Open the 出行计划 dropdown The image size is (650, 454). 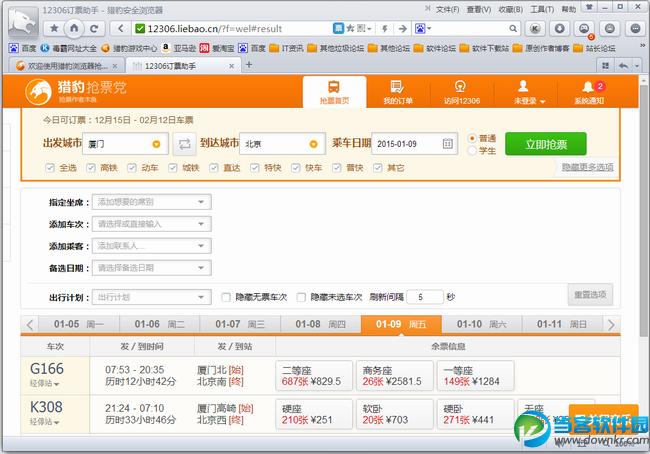coord(152,297)
